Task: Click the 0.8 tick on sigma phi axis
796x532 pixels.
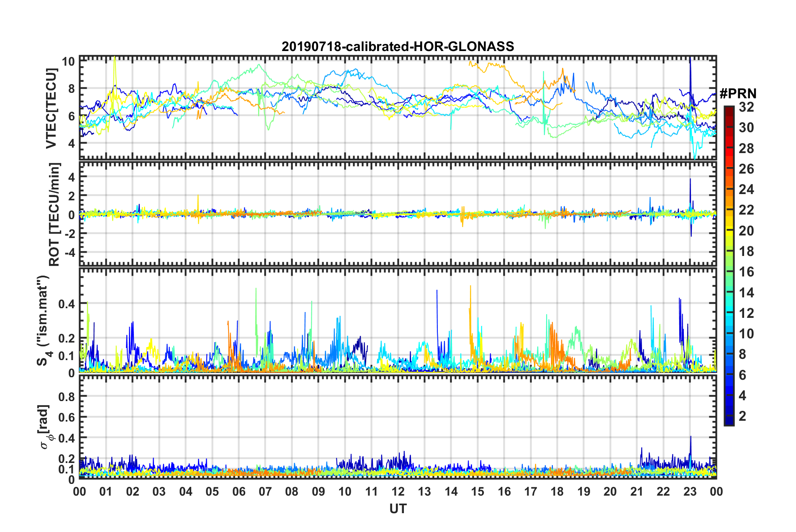Action: tap(67, 396)
